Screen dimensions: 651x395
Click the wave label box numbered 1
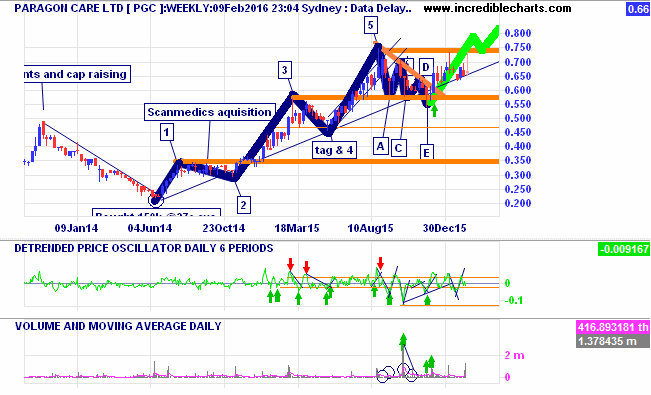point(167,132)
